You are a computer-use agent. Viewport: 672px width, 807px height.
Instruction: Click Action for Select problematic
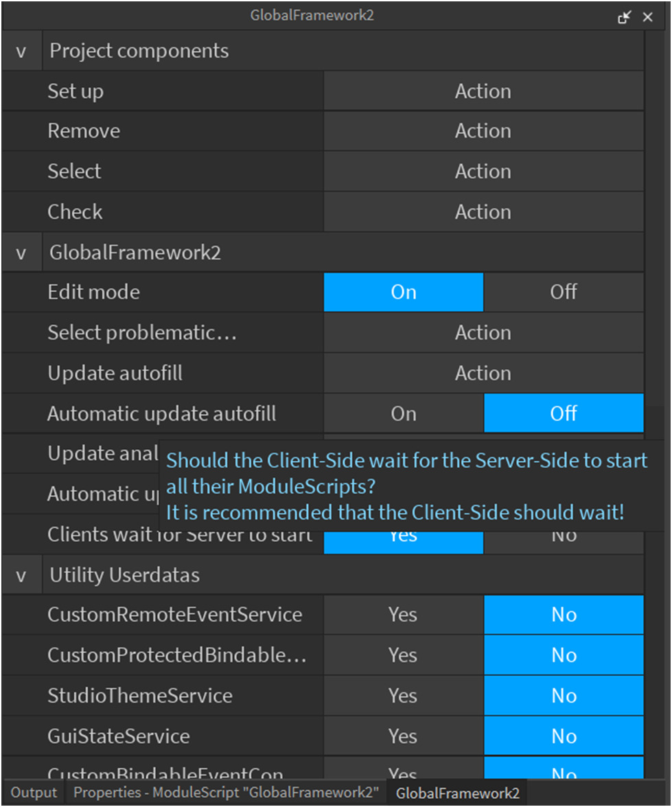click(x=483, y=333)
